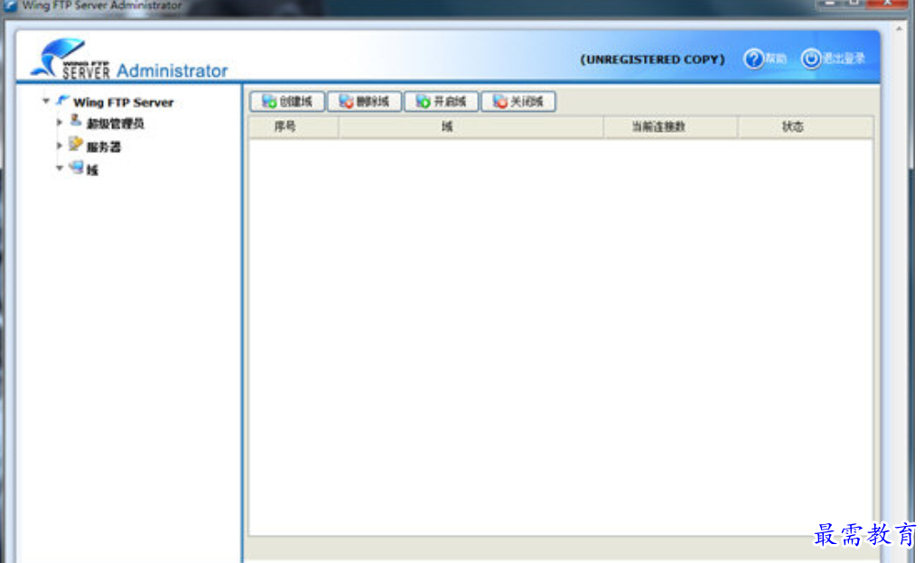This screenshot has width=924, height=563.
Task: Click the blue question mark help icon
Action: (x=753, y=59)
